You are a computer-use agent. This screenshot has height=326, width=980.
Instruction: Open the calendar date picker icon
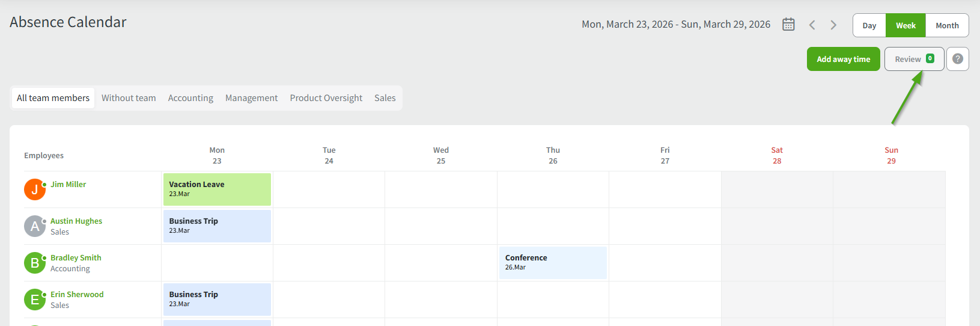coord(788,25)
